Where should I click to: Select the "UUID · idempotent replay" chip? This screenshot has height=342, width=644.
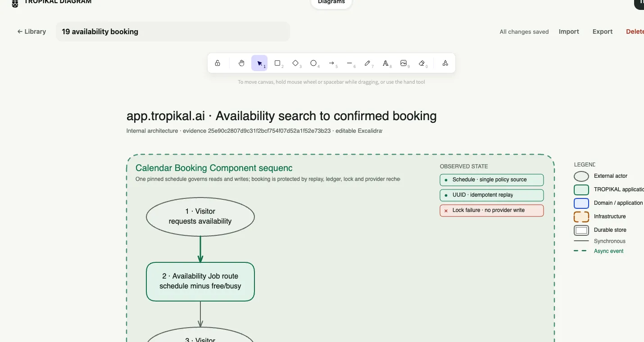492,195
